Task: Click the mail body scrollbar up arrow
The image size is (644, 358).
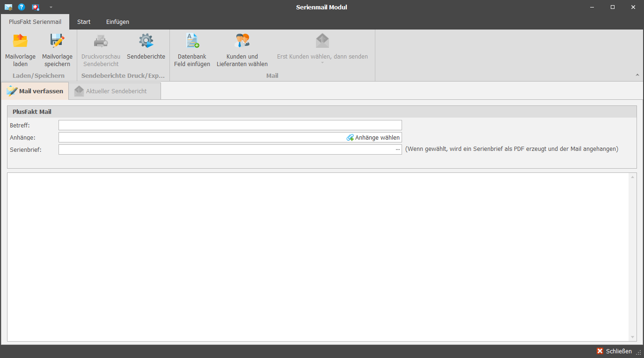Action: click(633, 177)
